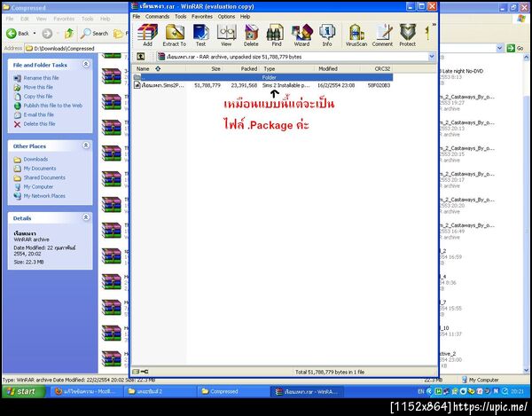The image size is (532, 416).
Task: Click the drive/key icon in WinRAR status bar
Action: (x=140, y=372)
